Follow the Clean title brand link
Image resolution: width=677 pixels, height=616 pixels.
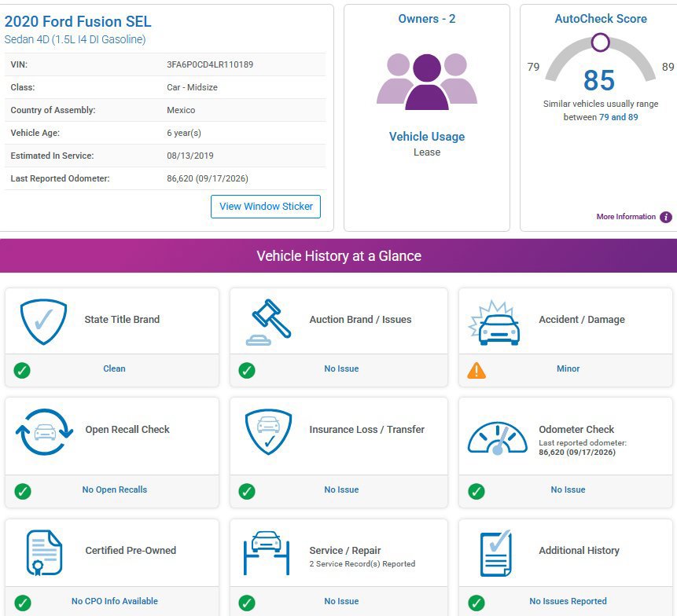pos(115,368)
